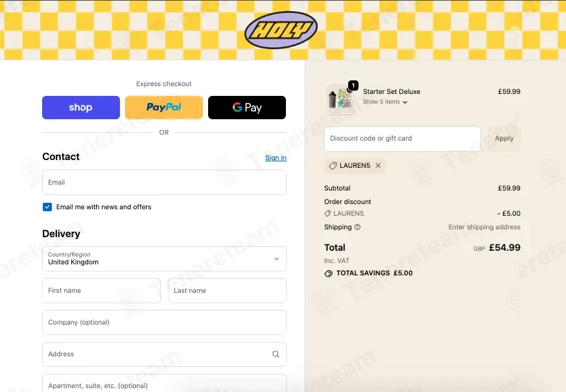Remove the LAUREN5 discount code tag

(x=378, y=165)
